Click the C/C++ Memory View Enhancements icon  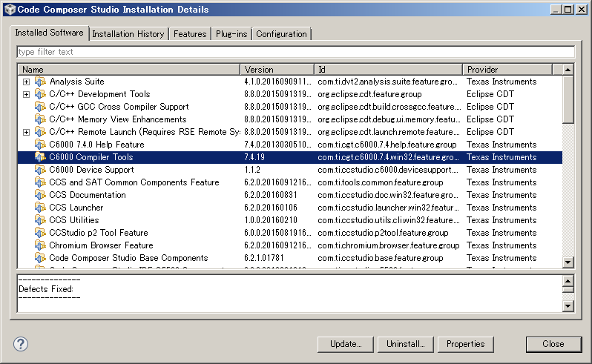pos(40,119)
